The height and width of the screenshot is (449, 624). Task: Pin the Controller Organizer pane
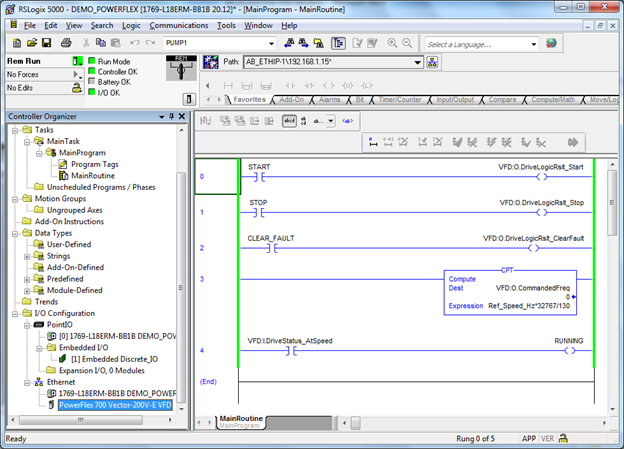(172, 116)
